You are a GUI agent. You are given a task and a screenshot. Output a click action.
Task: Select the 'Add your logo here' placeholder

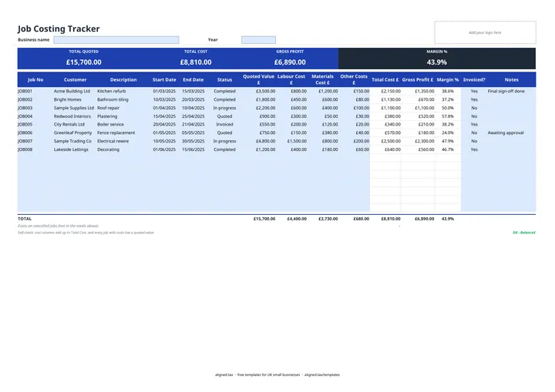pyautogui.click(x=485, y=32)
